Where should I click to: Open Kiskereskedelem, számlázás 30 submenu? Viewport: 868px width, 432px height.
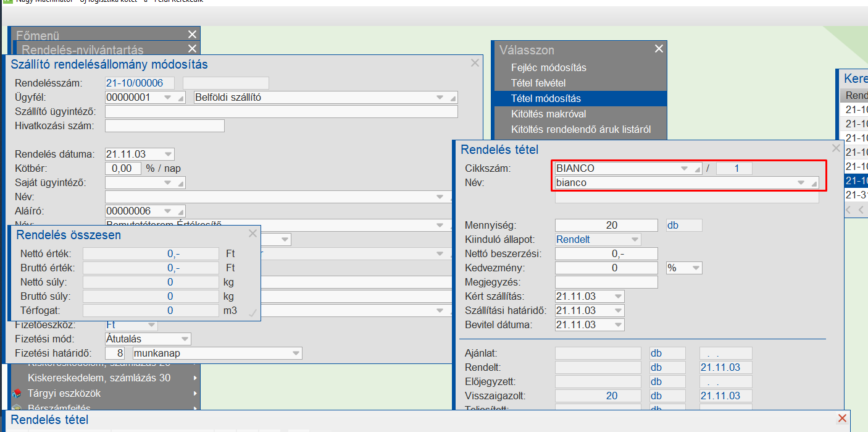[x=99, y=378]
